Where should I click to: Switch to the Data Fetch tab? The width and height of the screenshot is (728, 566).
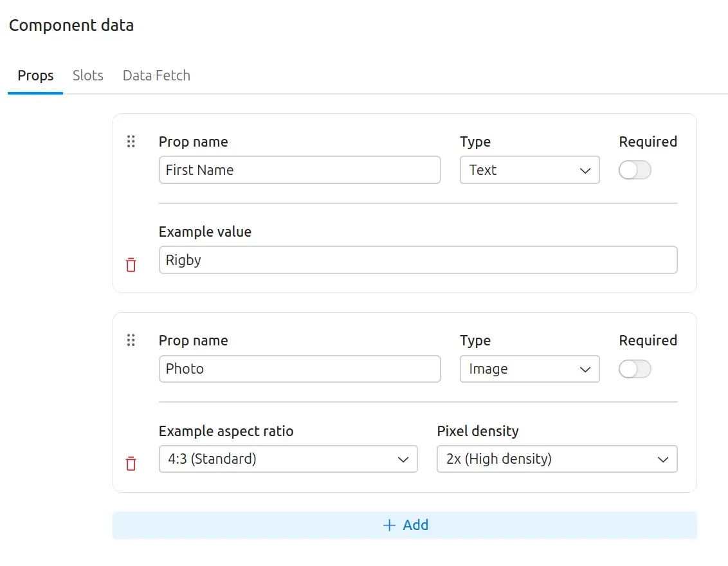[x=156, y=75]
